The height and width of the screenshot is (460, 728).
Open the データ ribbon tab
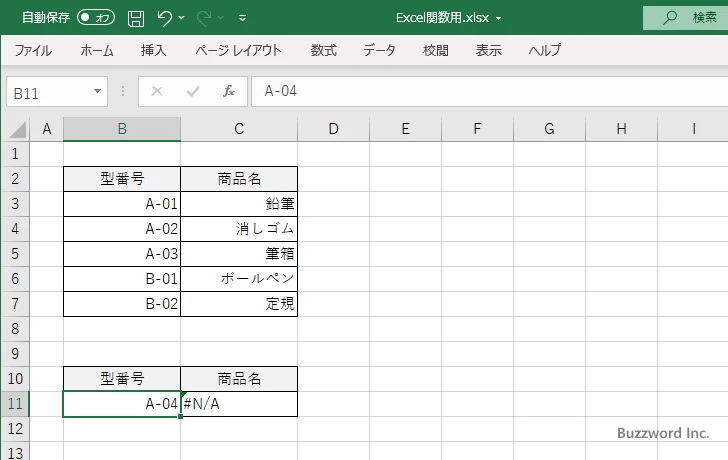tap(379, 50)
